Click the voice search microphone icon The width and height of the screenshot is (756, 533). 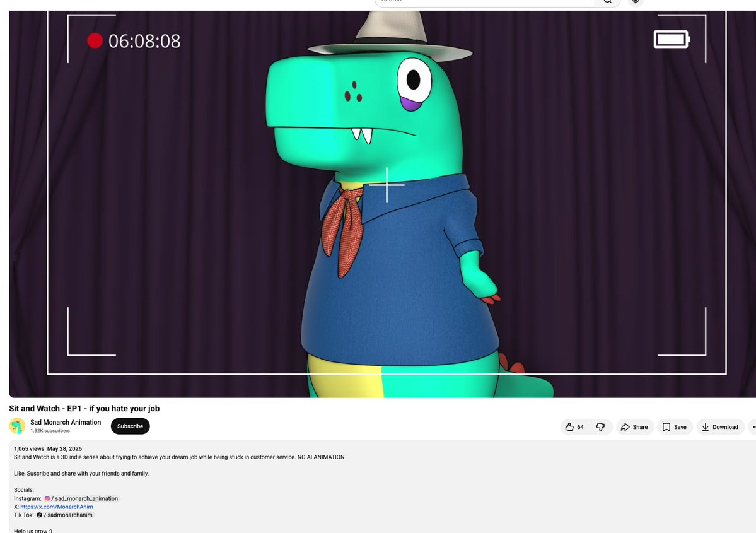636,1
